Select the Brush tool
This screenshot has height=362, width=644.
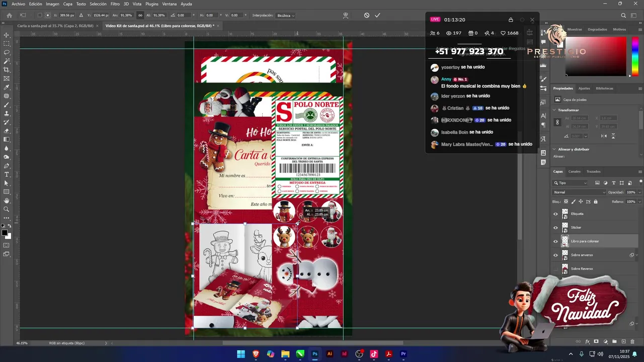7,105
